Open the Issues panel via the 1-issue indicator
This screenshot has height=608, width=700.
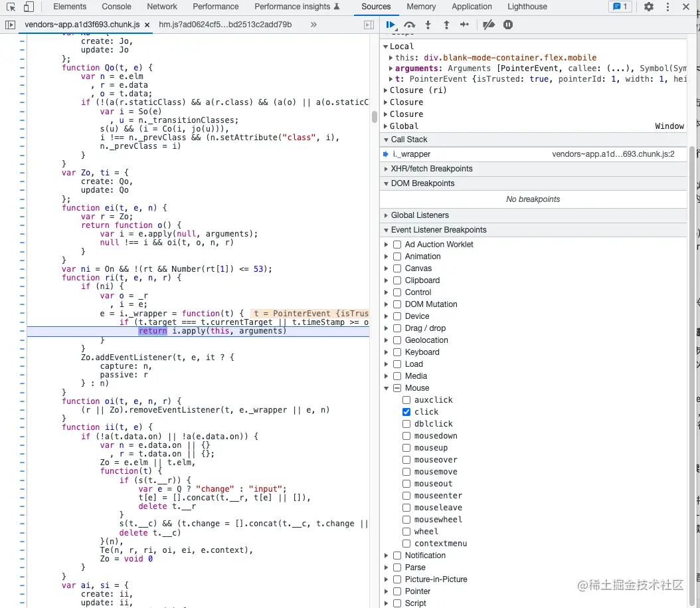click(x=618, y=7)
